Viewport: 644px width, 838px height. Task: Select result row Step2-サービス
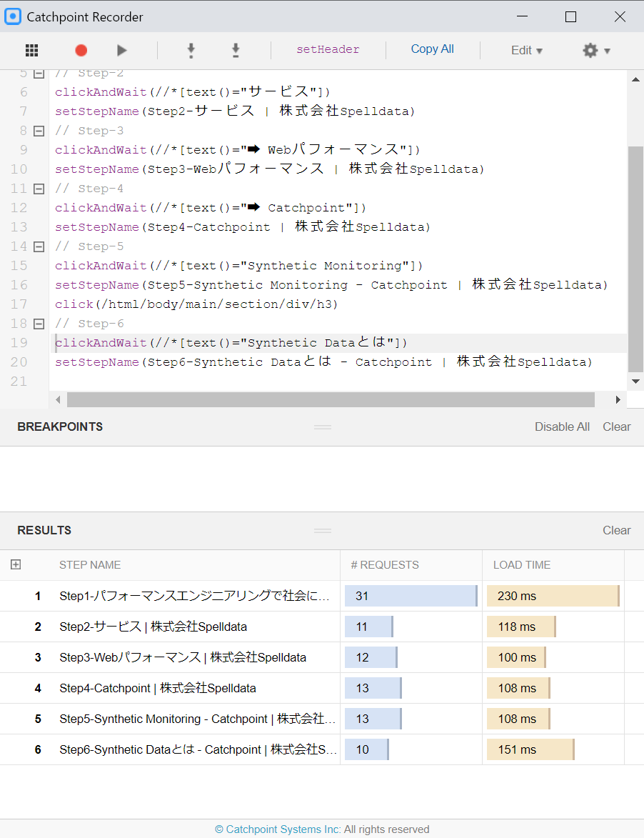coord(322,627)
